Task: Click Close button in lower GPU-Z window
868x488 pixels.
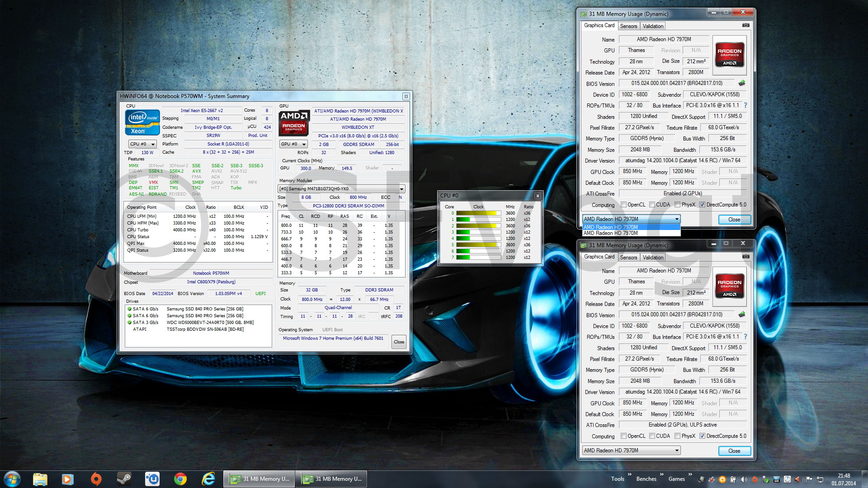Action: 734,451
